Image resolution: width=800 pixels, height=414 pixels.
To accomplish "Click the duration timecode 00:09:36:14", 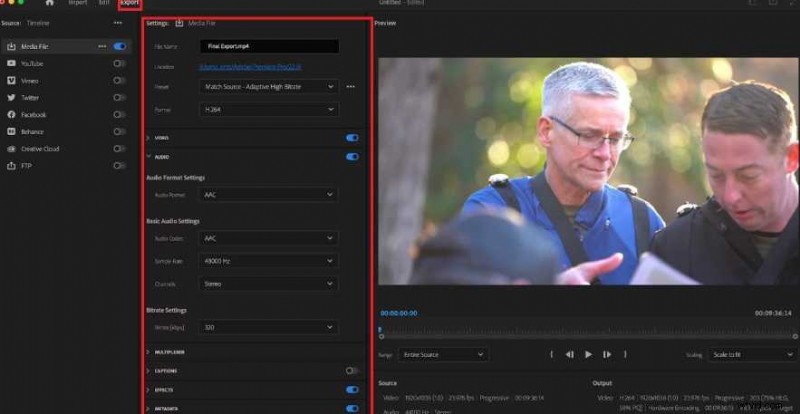I will [x=773, y=313].
